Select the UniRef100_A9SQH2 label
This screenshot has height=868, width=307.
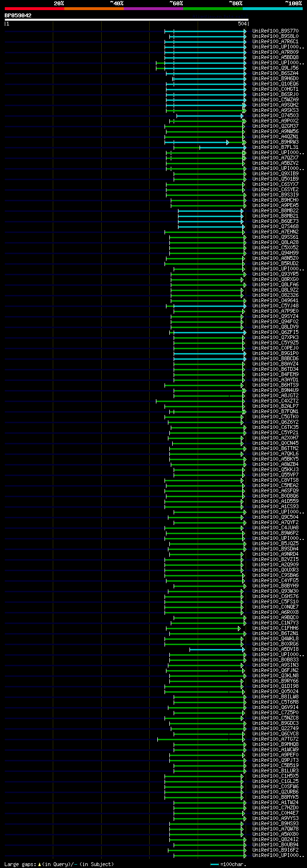[x=276, y=105]
